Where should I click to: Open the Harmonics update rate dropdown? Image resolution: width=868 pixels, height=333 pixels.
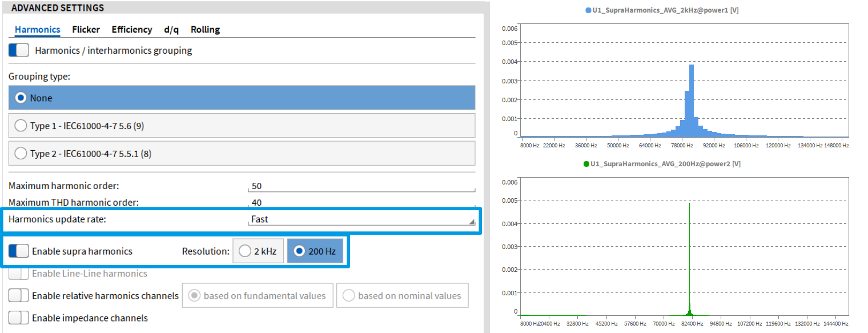tap(361, 219)
